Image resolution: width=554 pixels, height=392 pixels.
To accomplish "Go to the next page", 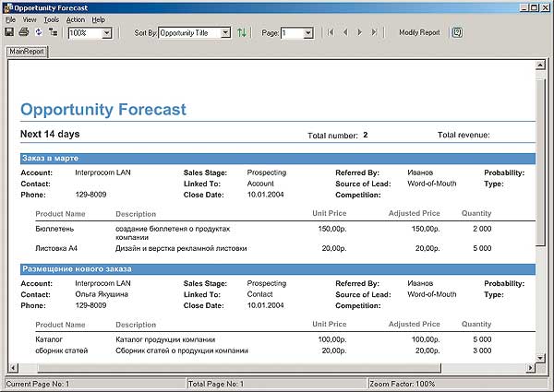I will click(x=360, y=32).
